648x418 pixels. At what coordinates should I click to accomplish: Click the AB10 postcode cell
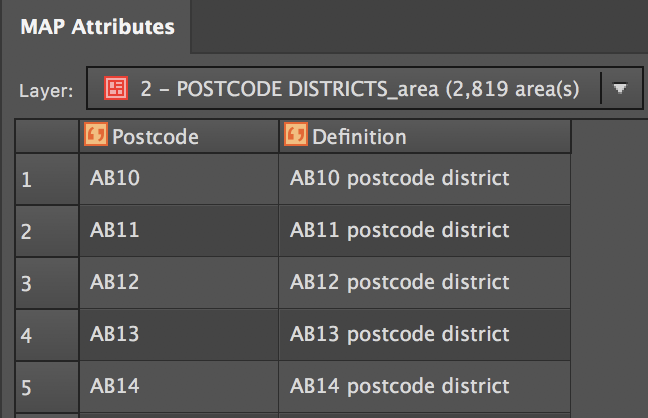coord(179,179)
